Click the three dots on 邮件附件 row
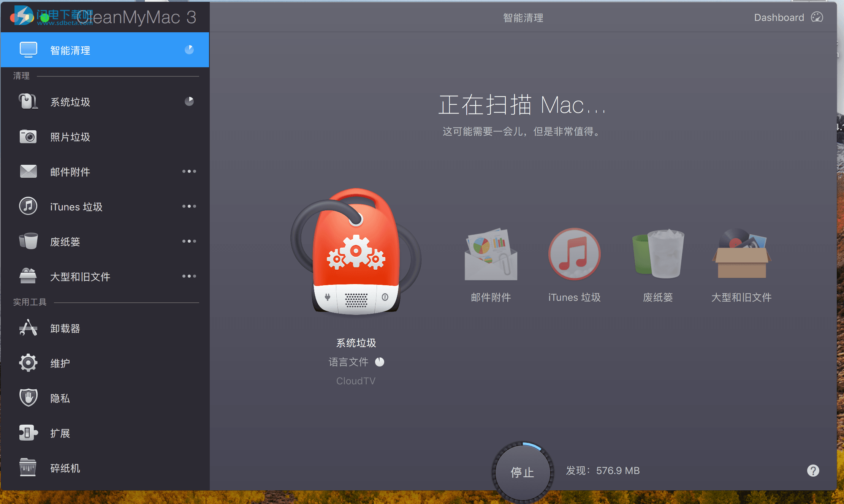Viewport: 844px width, 504px height. pyautogui.click(x=189, y=171)
